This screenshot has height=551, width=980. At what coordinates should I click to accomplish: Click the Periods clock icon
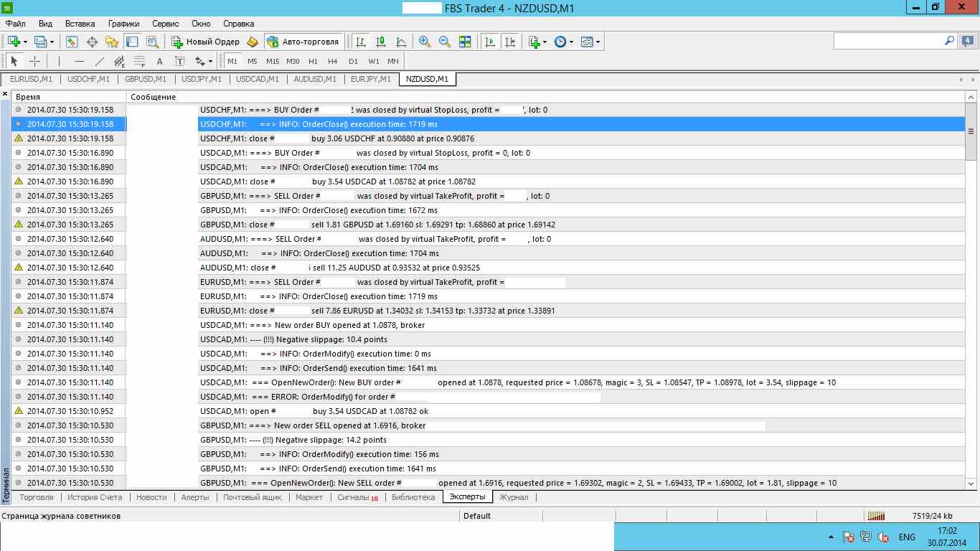(560, 42)
